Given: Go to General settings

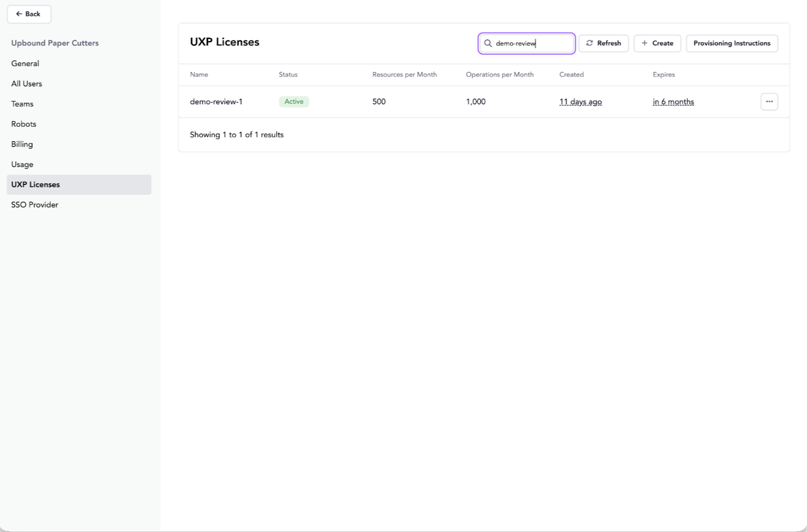Looking at the screenshot, I should click(x=25, y=63).
